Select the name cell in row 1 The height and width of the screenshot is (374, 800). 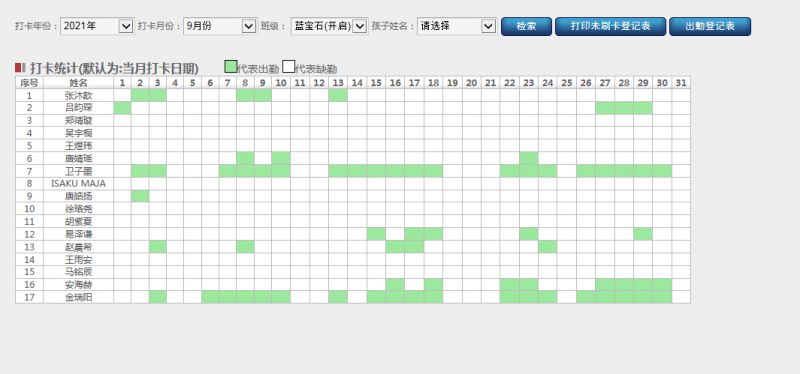point(78,95)
